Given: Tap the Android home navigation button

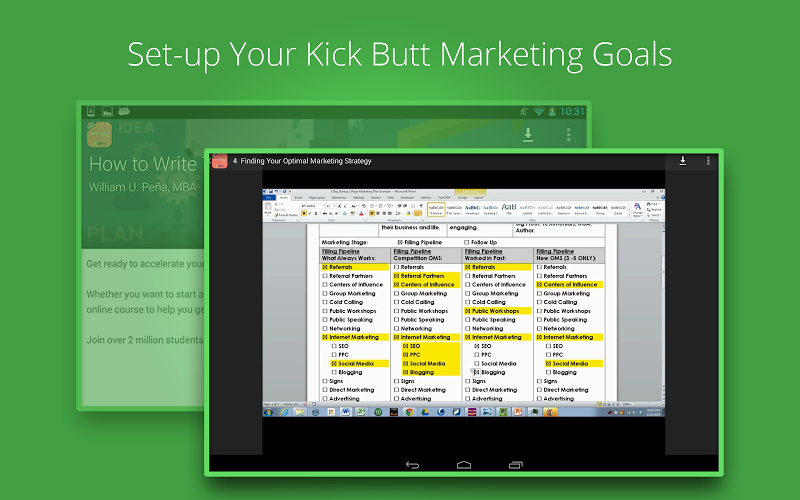Looking at the screenshot, I should (464, 465).
